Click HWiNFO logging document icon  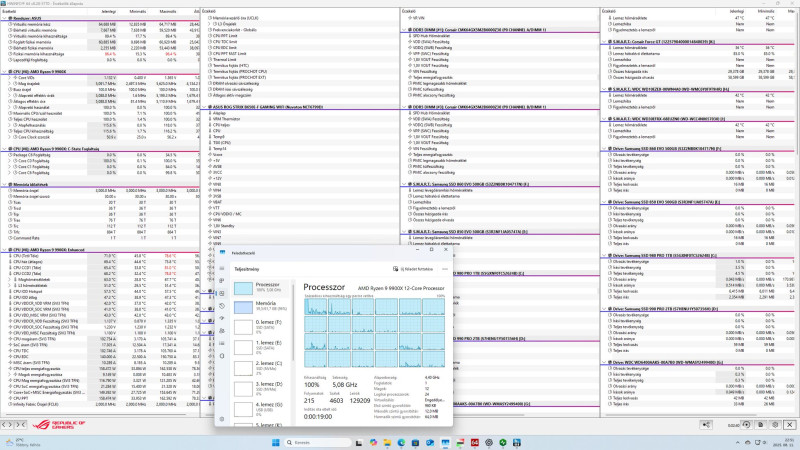coord(761,424)
